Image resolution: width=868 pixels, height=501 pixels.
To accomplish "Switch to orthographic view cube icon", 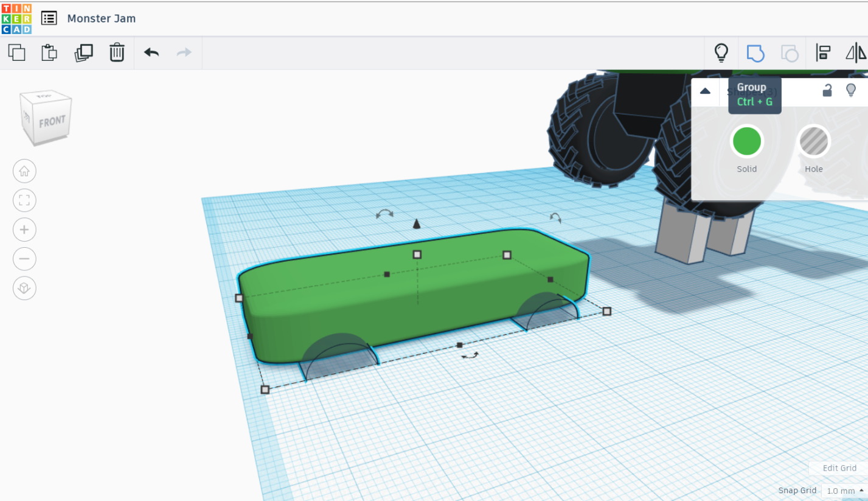I will tap(24, 288).
